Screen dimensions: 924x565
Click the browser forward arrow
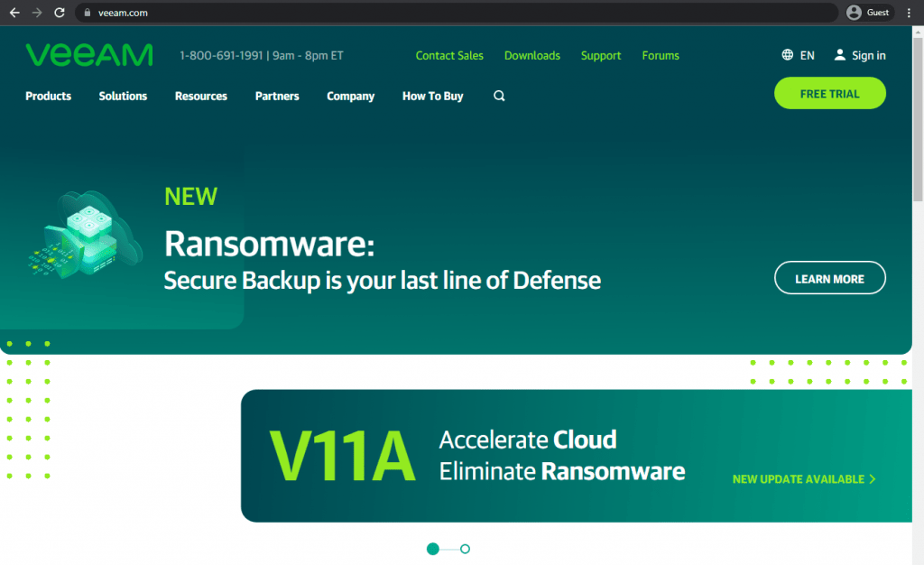tap(36, 13)
